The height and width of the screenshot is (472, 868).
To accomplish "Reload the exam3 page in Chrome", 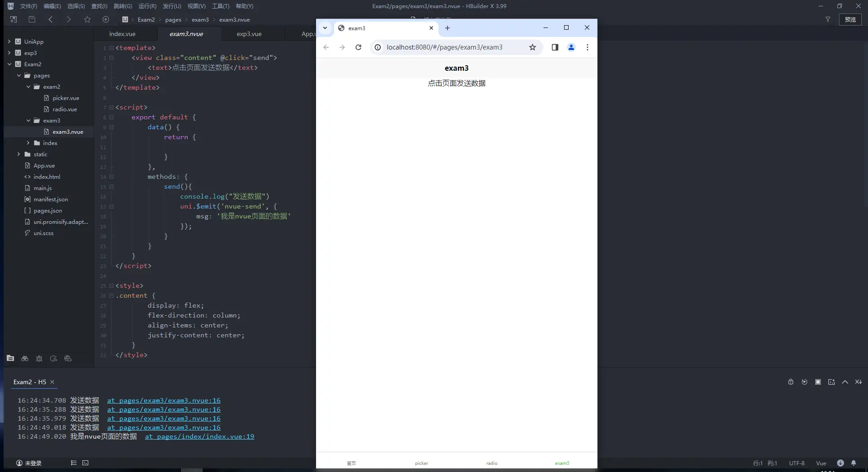I will pyautogui.click(x=358, y=47).
